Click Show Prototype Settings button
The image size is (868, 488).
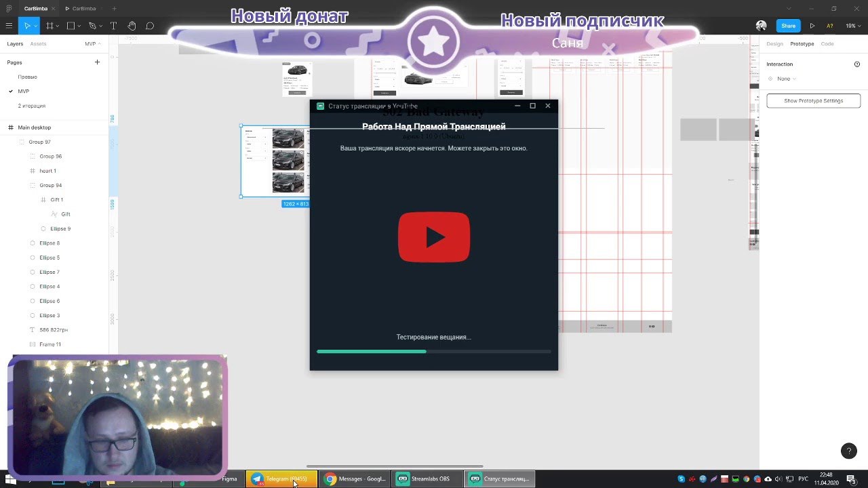click(813, 100)
